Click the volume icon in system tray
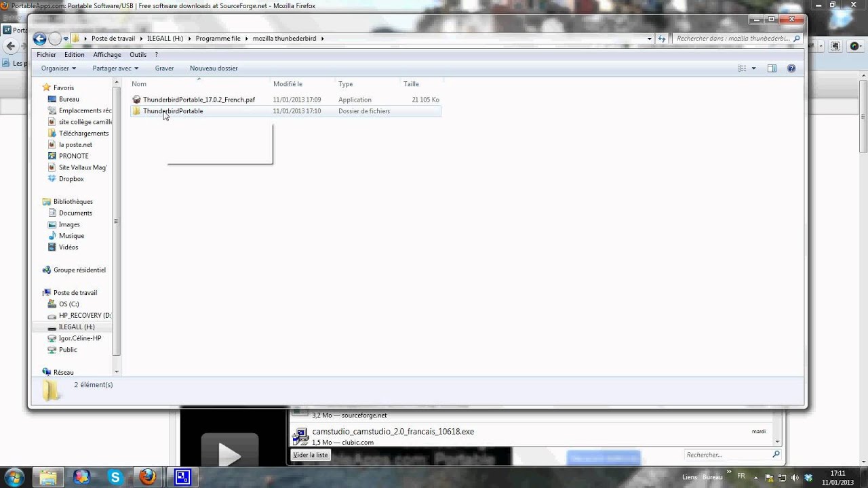The image size is (868, 488). (795, 478)
